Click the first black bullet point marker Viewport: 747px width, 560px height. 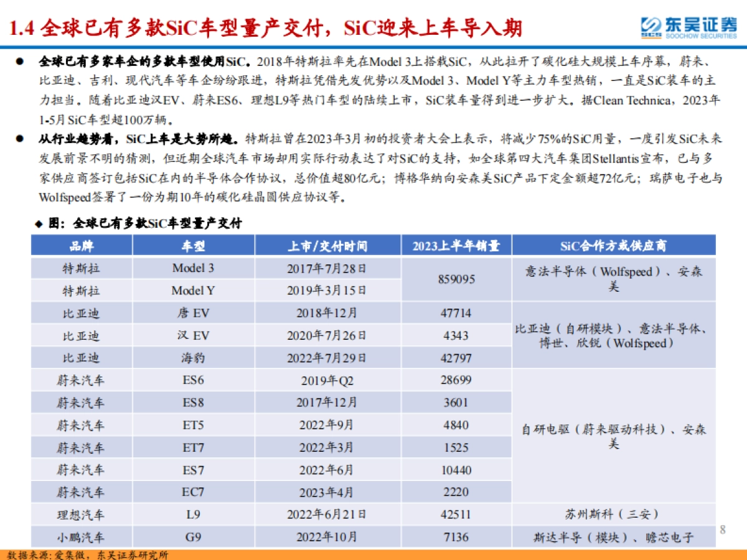pos(20,60)
